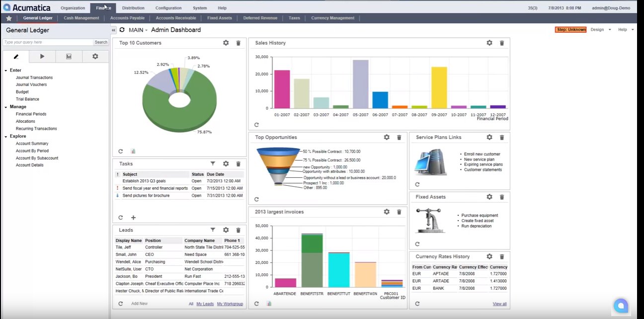644x319 pixels.
Task: Refresh the Top 10 Customers widget
Action: [121, 151]
